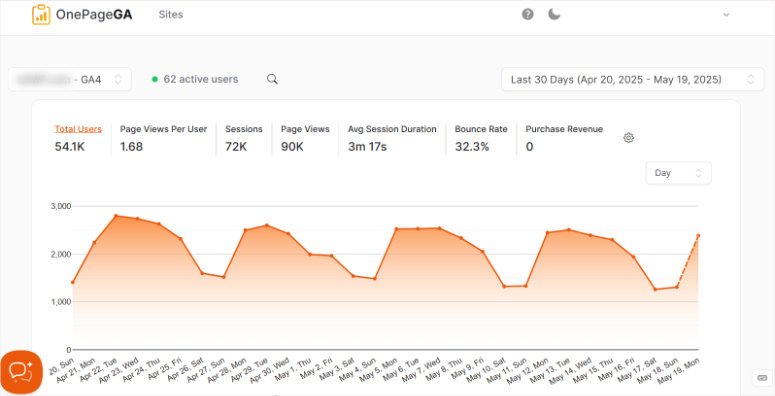Click the Apr 27, Sun data point

(x=223, y=277)
